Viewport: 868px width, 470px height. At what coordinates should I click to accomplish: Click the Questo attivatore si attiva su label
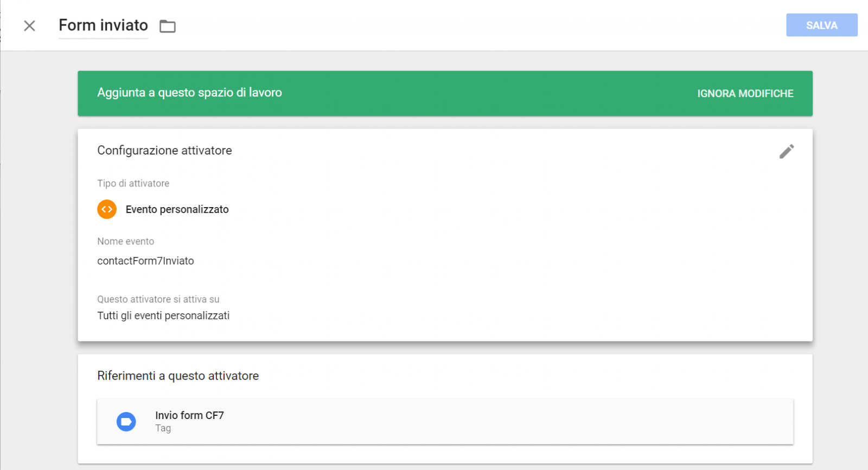[158, 299]
